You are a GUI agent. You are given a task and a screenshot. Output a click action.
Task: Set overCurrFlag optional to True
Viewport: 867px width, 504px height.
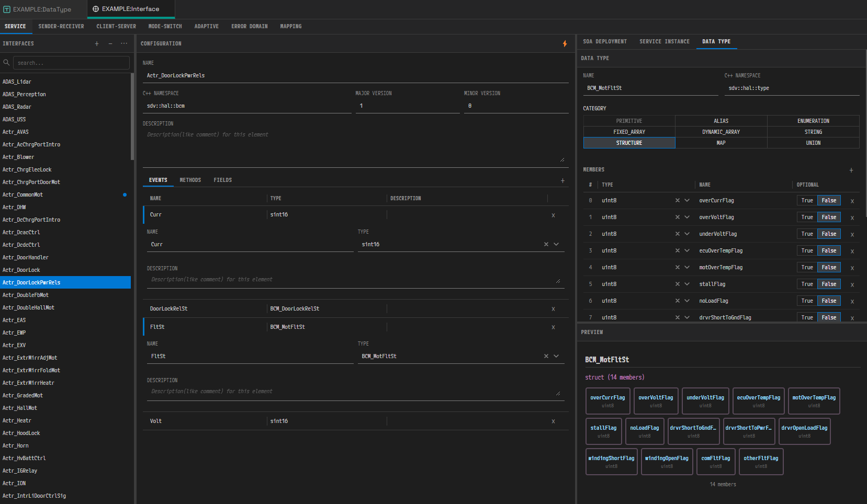click(x=807, y=200)
